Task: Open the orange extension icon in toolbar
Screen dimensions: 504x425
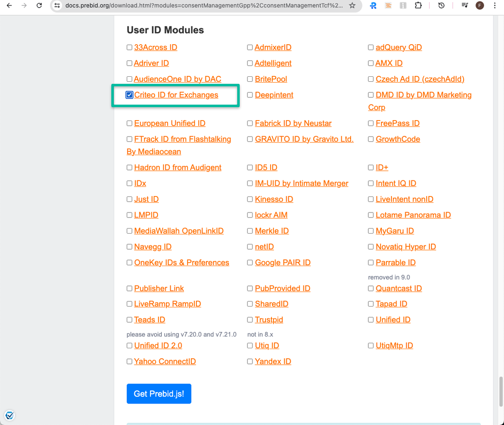Action: [x=388, y=5]
